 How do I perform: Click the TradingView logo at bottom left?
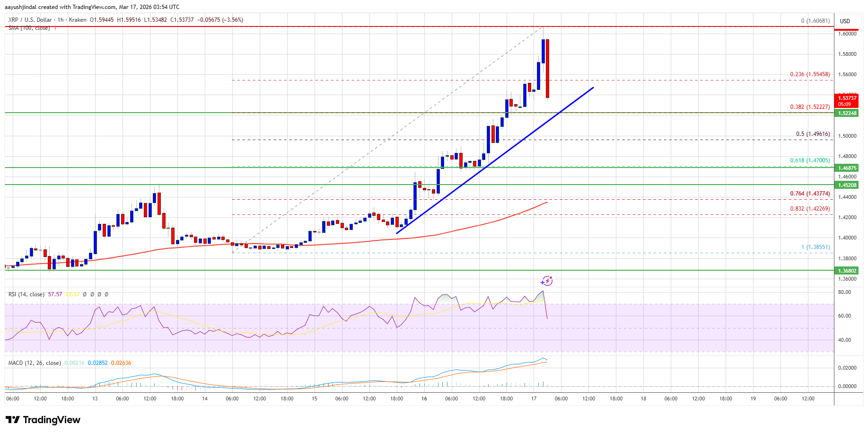point(43,420)
